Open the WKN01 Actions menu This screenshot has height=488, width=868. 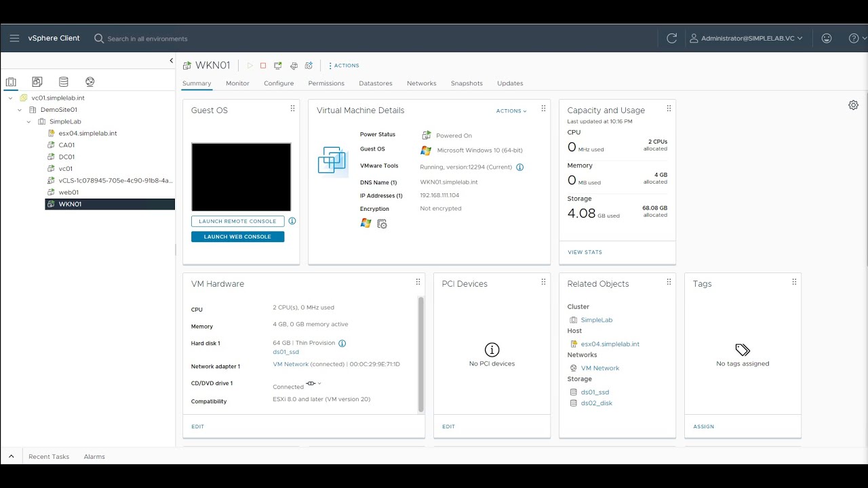[344, 66]
